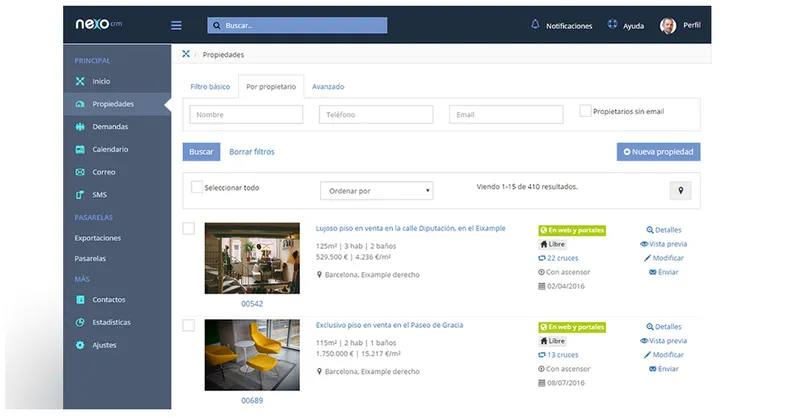
Task: Click En web y portales badge for 00689
Action: (572, 327)
